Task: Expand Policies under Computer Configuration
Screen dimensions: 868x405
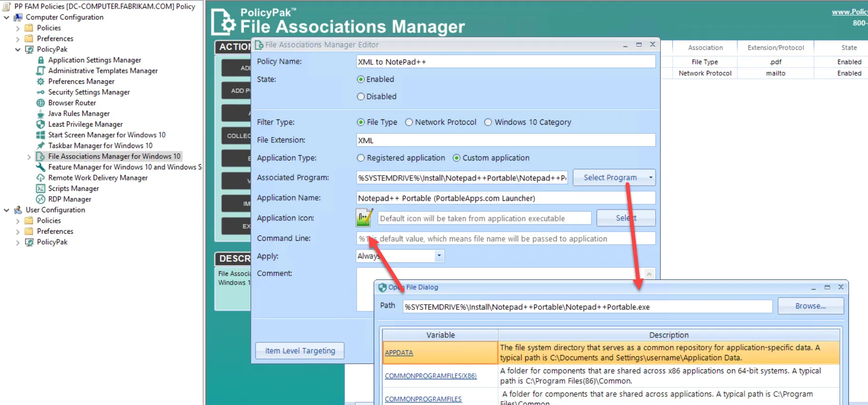Action: [18, 28]
